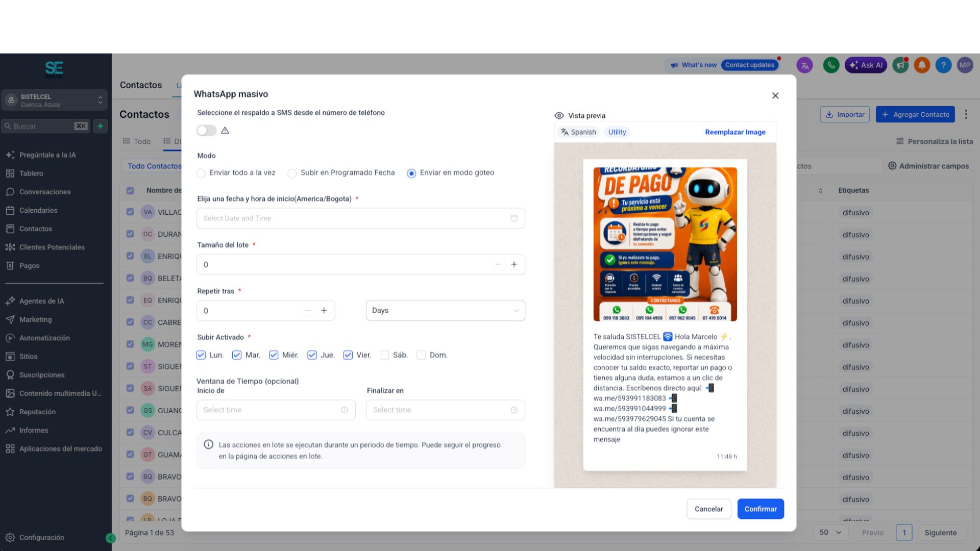Click the Cancelar button
The width and height of the screenshot is (980, 551).
(708, 509)
